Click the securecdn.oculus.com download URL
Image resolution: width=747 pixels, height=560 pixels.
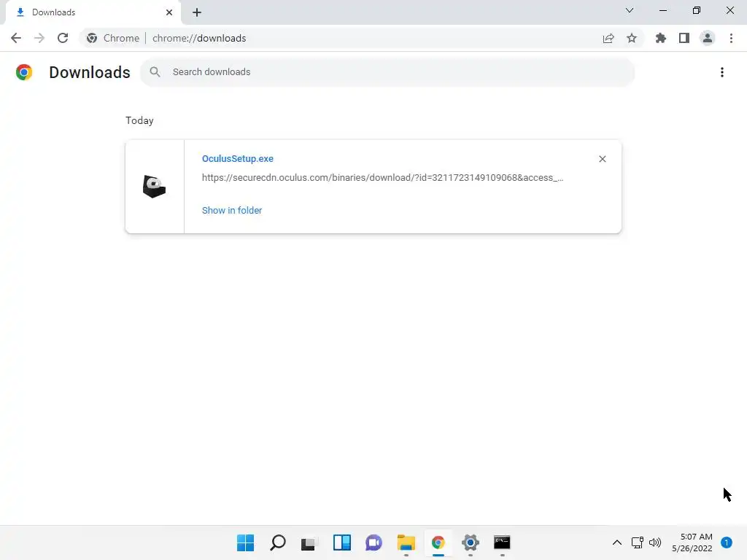(382, 178)
